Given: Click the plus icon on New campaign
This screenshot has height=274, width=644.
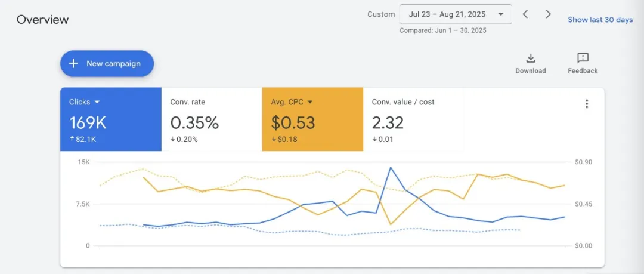Looking at the screenshot, I should (x=73, y=64).
